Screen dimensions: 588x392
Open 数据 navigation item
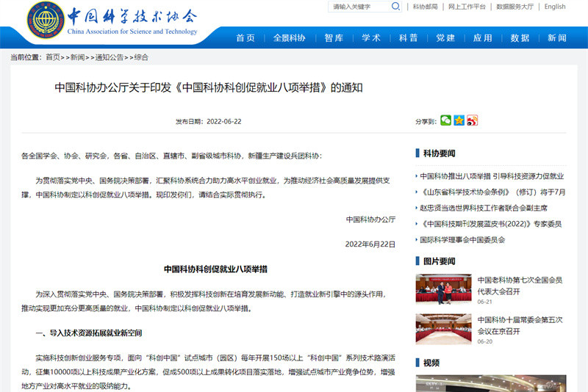(520, 38)
